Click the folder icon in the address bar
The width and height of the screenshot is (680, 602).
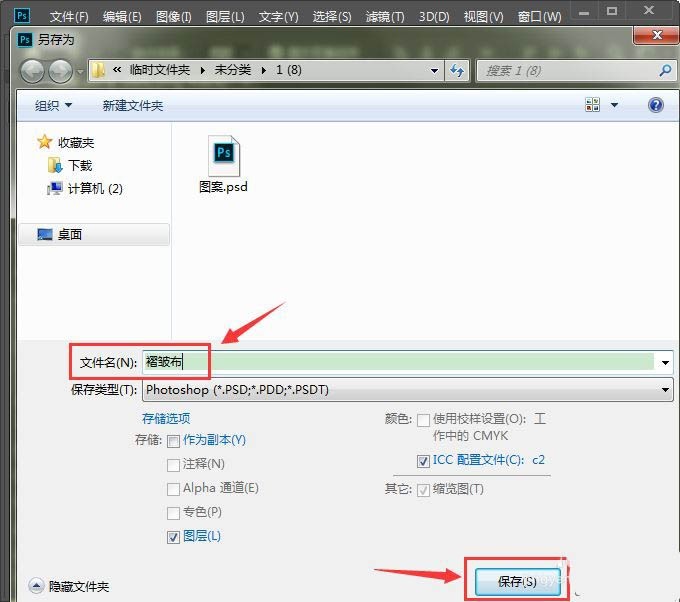tap(99, 70)
